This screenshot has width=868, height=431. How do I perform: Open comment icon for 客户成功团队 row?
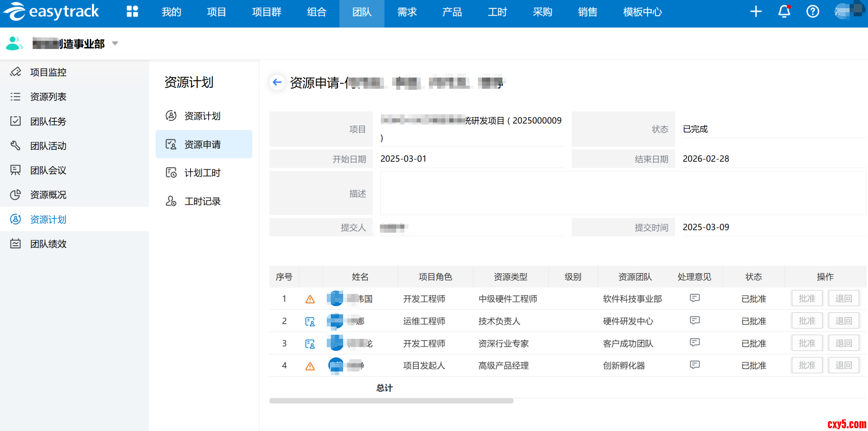point(694,343)
